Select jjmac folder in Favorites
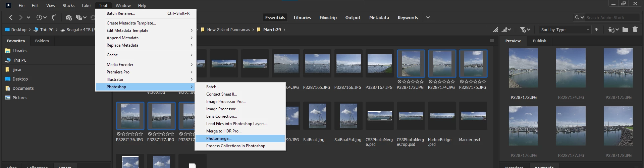The image size is (644, 168). [x=17, y=70]
